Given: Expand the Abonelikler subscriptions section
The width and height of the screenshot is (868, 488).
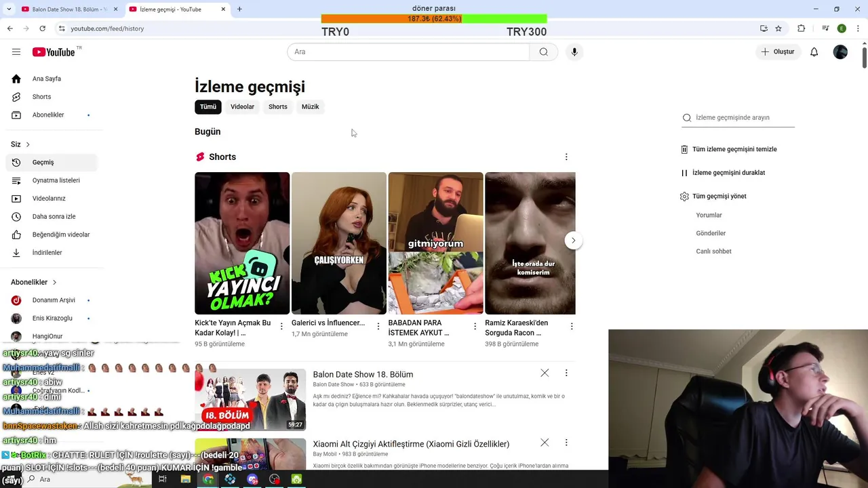Looking at the screenshot, I should pos(34,282).
